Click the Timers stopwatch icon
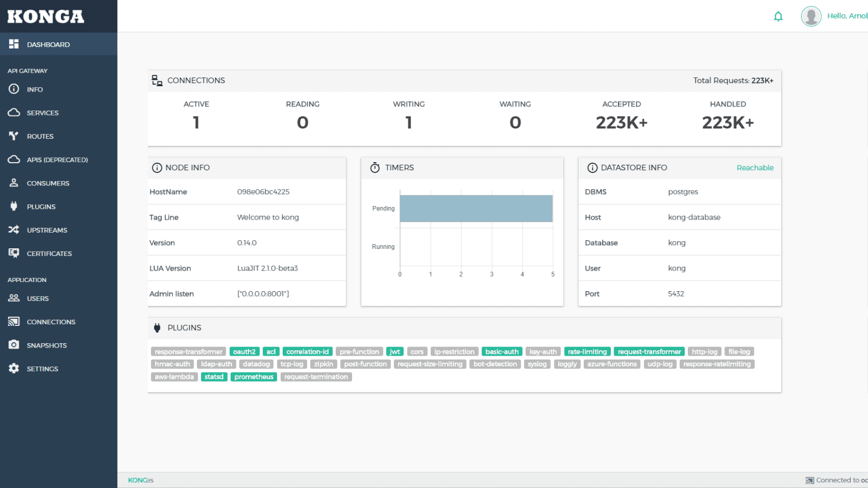The width and height of the screenshot is (868, 488). (375, 168)
